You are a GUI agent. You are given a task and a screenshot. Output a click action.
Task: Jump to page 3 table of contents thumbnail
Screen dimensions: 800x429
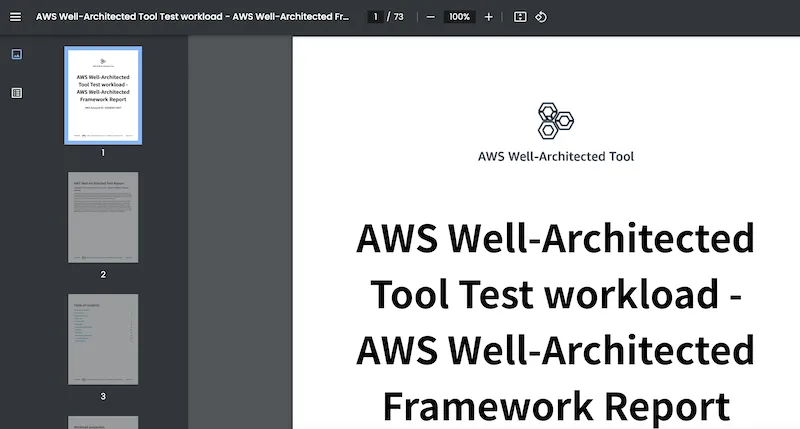coord(103,339)
